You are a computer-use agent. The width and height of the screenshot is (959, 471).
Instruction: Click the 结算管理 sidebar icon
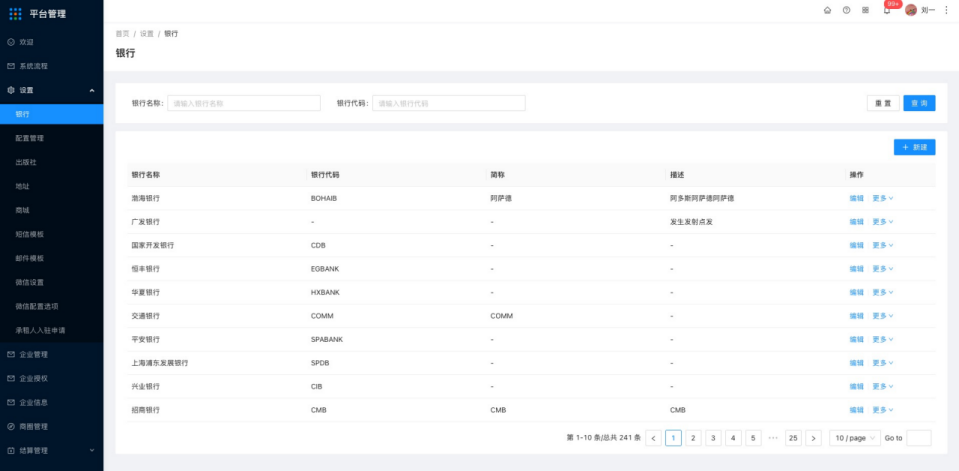point(10,451)
